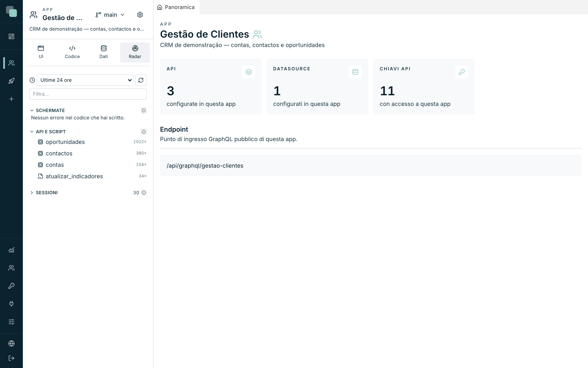Click the 380× count for contactos
This screenshot has width=588, height=368.
click(141, 153)
